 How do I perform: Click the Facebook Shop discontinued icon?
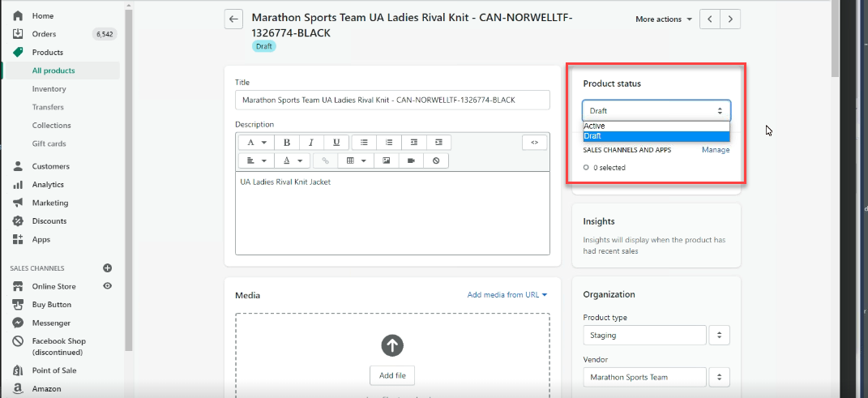coord(18,341)
